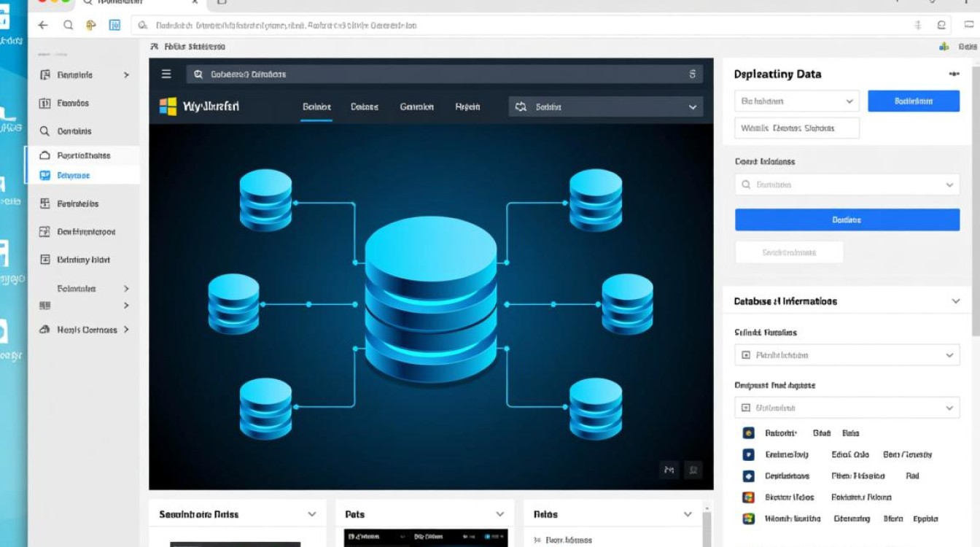This screenshot has height=547, width=980.
Task: Click the blue button beside the top dropdown
Action: point(913,101)
